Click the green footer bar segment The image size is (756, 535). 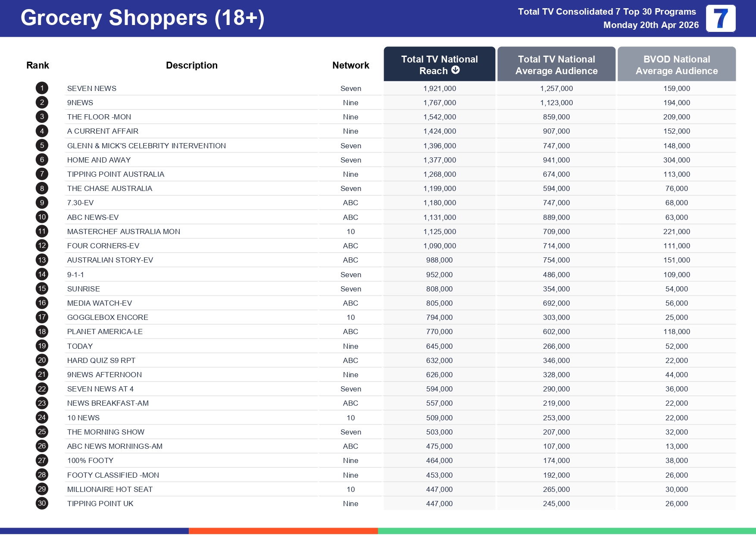coord(566,531)
